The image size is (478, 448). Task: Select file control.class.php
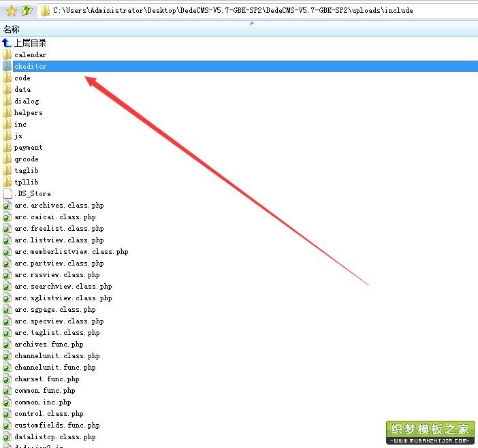(49, 414)
